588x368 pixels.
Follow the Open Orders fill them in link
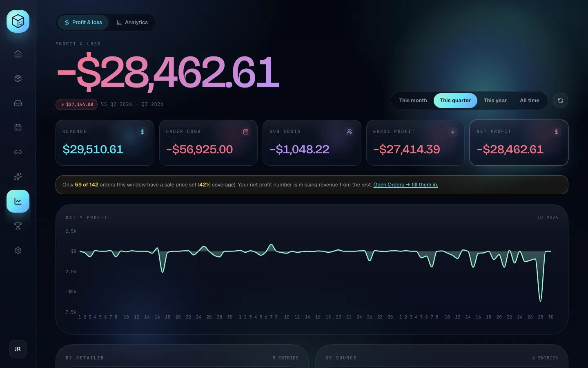[406, 185]
